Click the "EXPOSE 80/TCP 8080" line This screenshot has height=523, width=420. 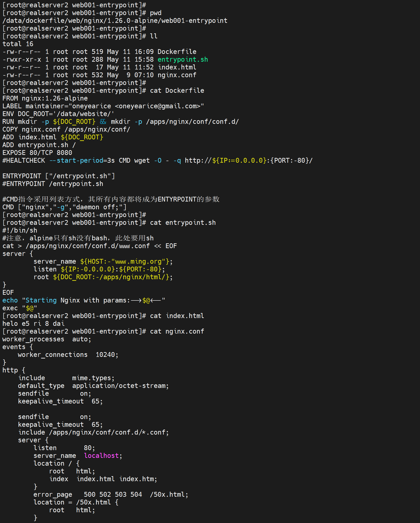click(37, 153)
